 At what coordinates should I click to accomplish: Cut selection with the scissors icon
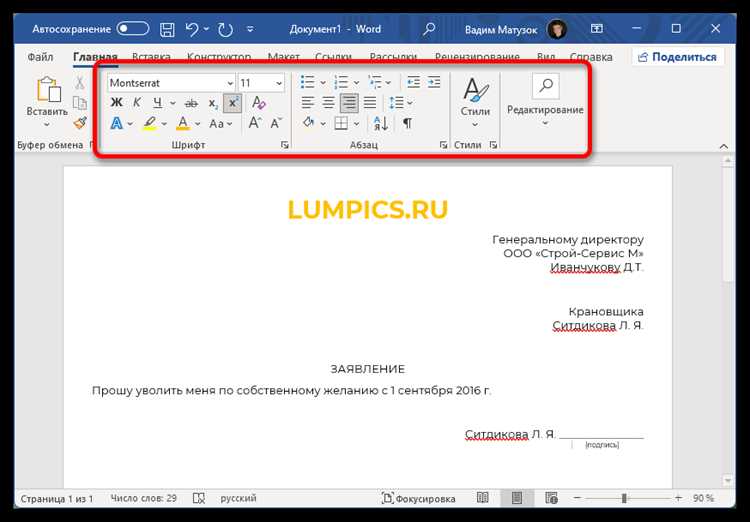(79, 82)
